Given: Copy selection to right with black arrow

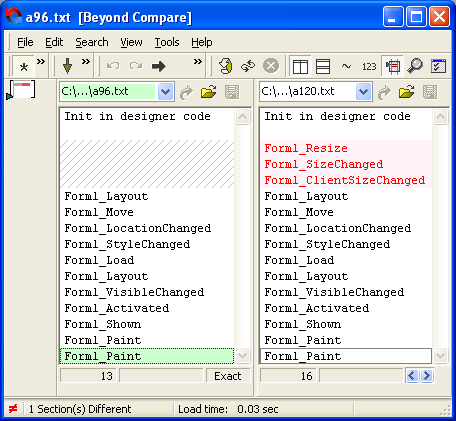Looking at the screenshot, I should tap(159, 66).
